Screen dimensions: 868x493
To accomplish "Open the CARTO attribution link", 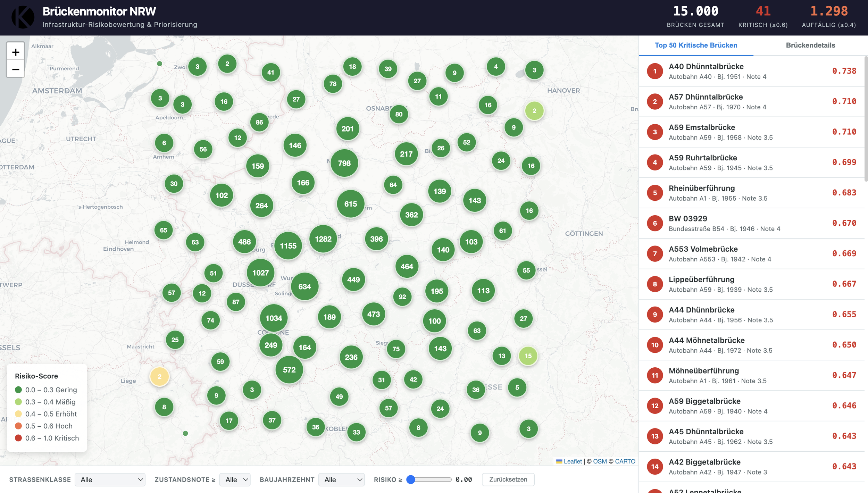I will coord(625,461).
